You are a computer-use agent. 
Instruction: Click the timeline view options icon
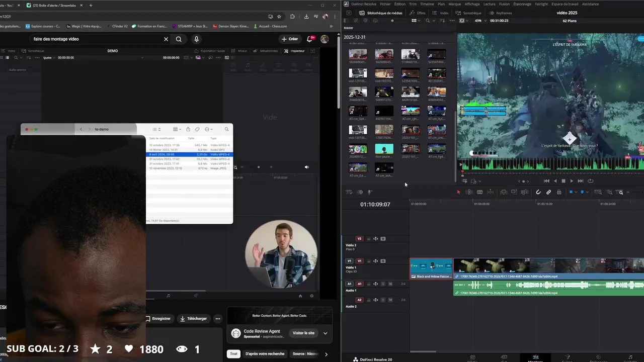point(349,192)
